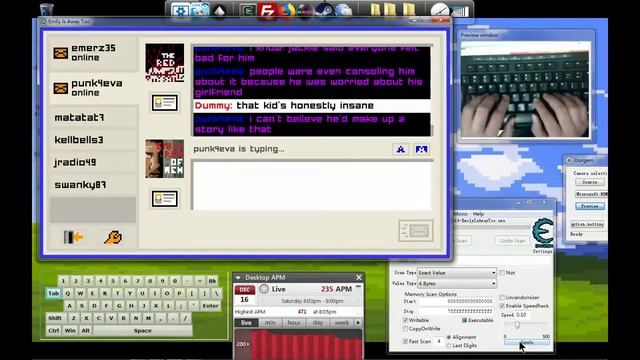Open the white pyramid dock icon
The image size is (640, 360).
(x=220, y=10)
